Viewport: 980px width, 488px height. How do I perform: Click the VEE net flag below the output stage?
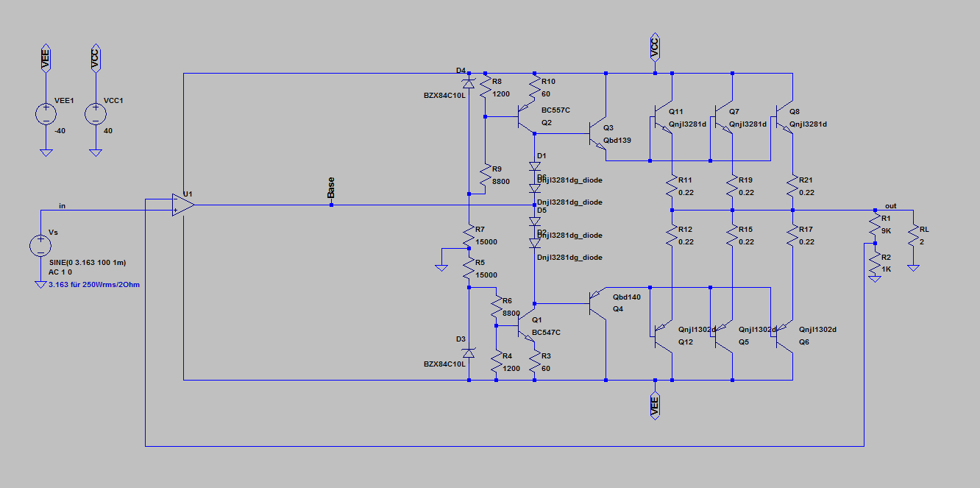(x=655, y=406)
